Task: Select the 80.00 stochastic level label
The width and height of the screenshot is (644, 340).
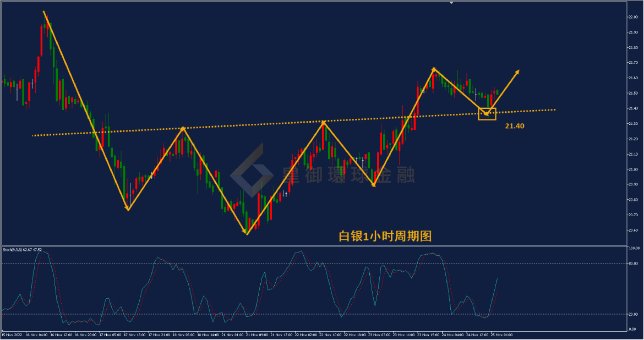Action: 633,264
